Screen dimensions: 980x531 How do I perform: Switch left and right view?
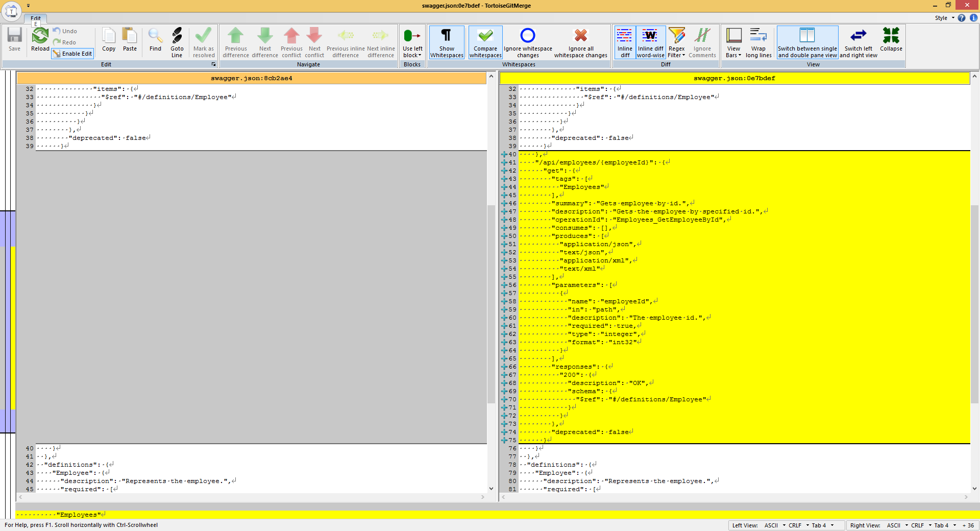click(859, 42)
